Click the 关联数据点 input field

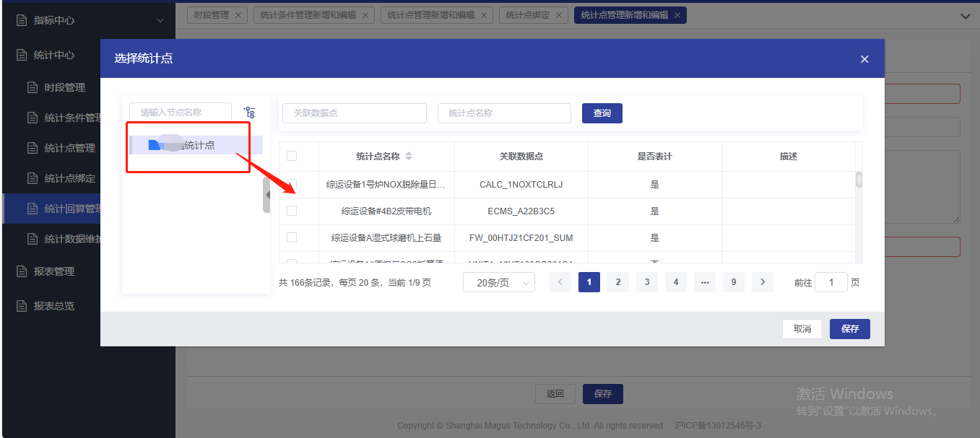354,113
